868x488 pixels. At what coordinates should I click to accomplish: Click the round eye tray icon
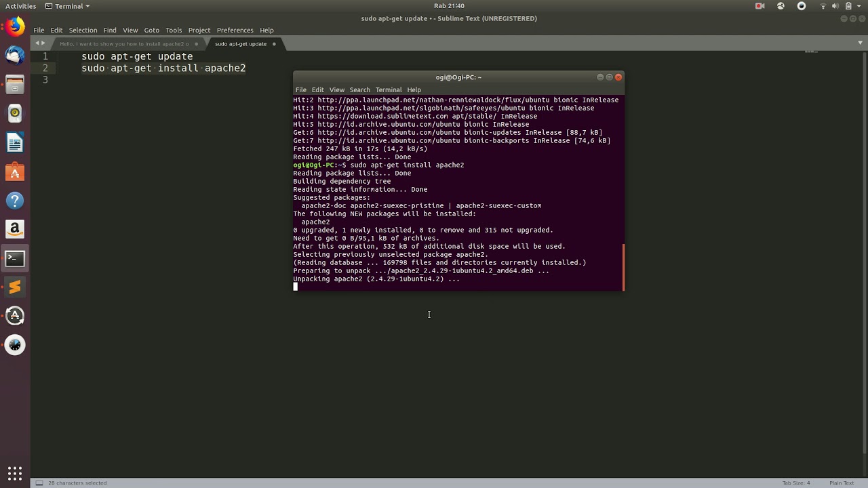pos(802,6)
